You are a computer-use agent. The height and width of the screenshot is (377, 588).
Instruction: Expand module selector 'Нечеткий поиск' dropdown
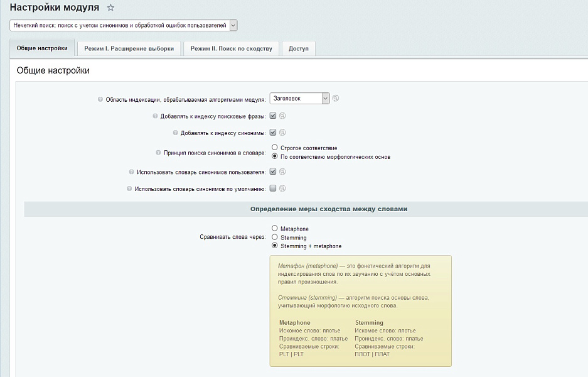tap(124, 26)
